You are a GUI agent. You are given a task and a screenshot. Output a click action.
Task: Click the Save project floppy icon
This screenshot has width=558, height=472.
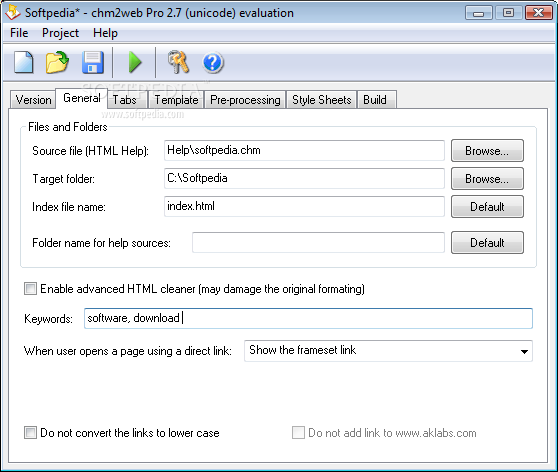pos(93,62)
